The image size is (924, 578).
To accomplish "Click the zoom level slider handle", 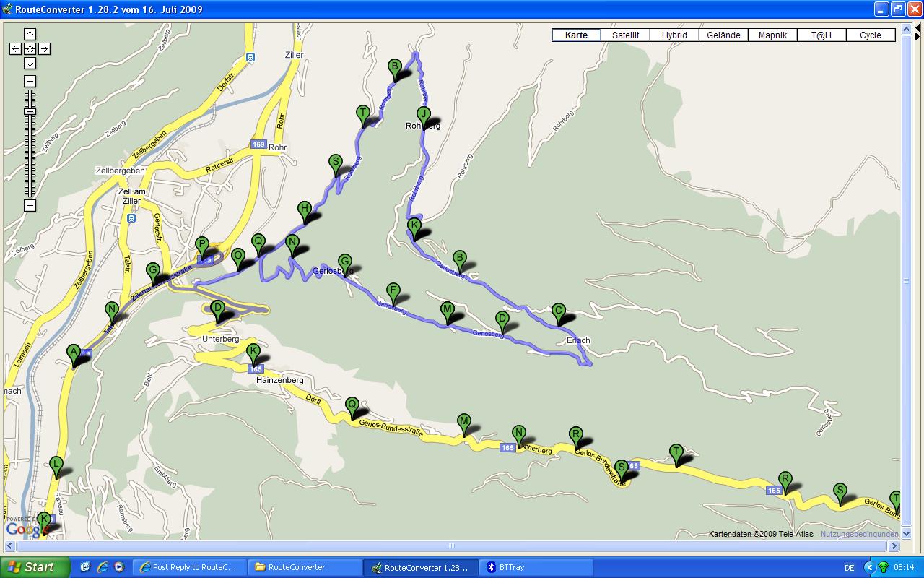I will (x=30, y=111).
